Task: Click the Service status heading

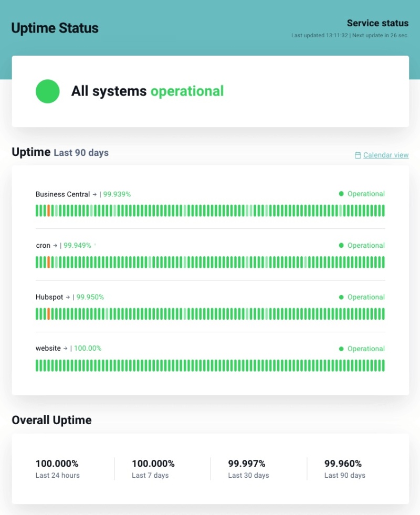Action: pyautogui.click(x=377, y=24)
